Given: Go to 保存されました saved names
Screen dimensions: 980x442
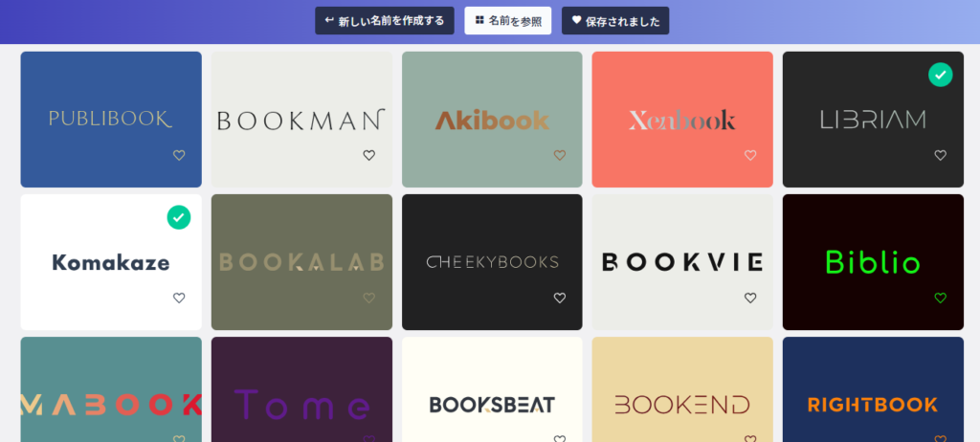Looking at the screenshot, I should pyautogui.click(x=615, y=21).
